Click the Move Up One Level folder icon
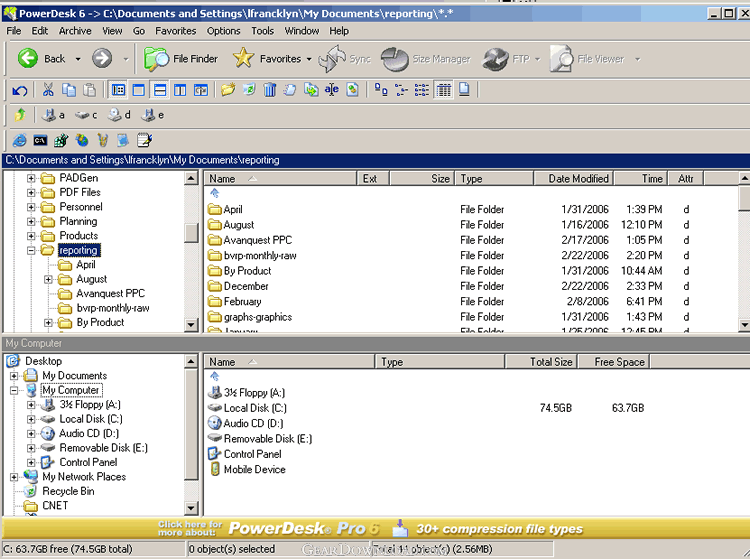The image size is (750, 559). 20,115
